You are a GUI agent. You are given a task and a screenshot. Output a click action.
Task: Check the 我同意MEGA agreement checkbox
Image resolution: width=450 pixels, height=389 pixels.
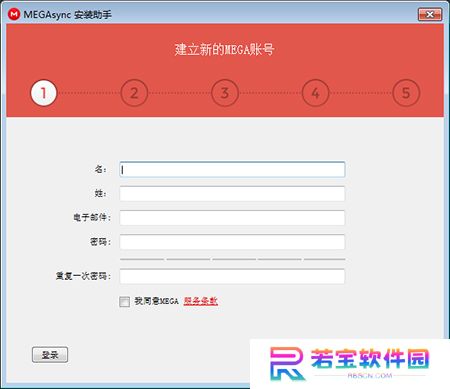tap(125, 302)
